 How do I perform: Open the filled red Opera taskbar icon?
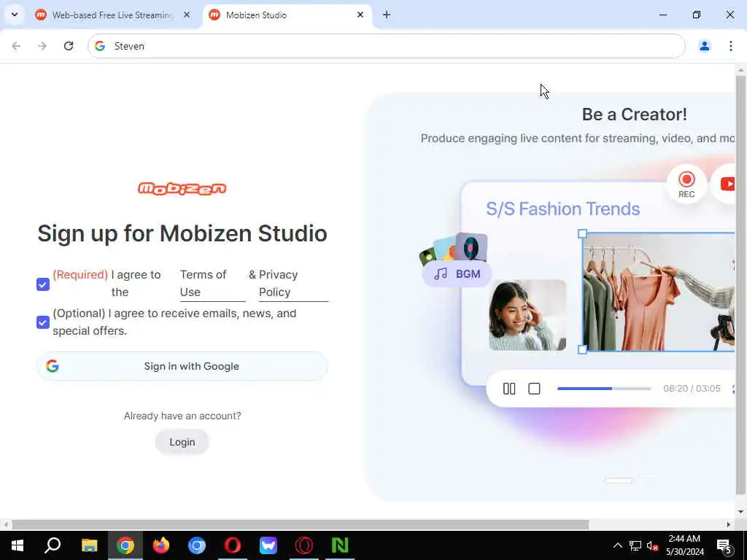(233, 545)
